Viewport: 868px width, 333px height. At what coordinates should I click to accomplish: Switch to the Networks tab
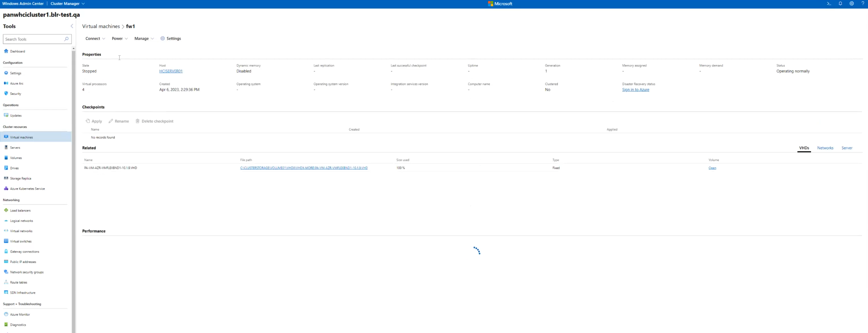point(825,148)
